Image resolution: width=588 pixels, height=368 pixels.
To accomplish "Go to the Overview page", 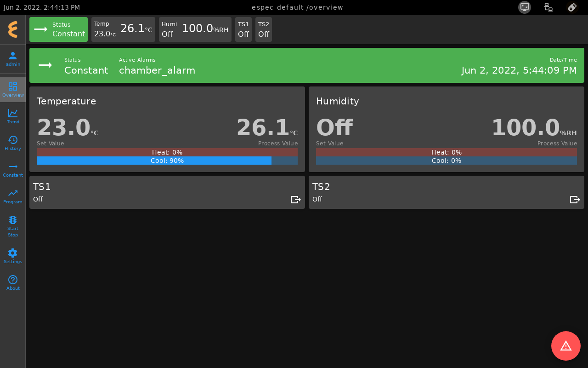I will 13,90.
